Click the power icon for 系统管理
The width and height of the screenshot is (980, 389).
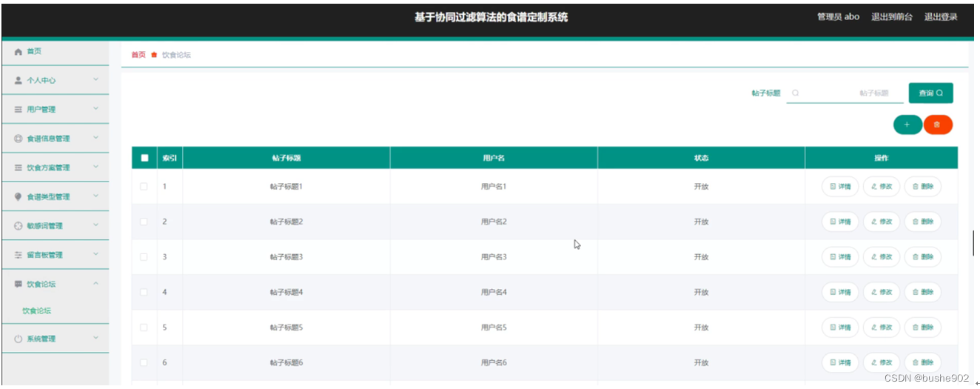pos(19,339)
